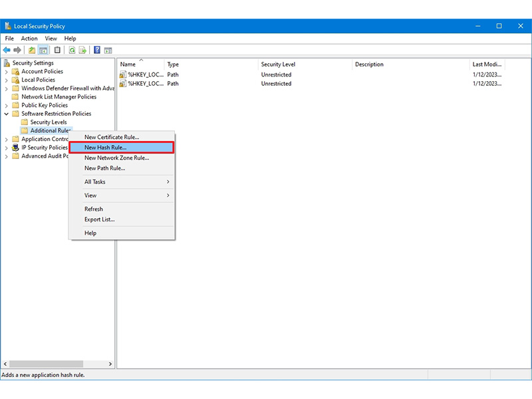Click the Export List toolbar icon

click(x=82, y=51)
